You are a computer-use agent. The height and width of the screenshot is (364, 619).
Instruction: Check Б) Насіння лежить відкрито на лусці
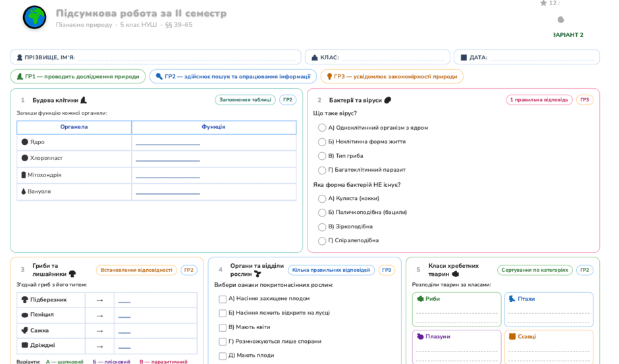[223, 313]
